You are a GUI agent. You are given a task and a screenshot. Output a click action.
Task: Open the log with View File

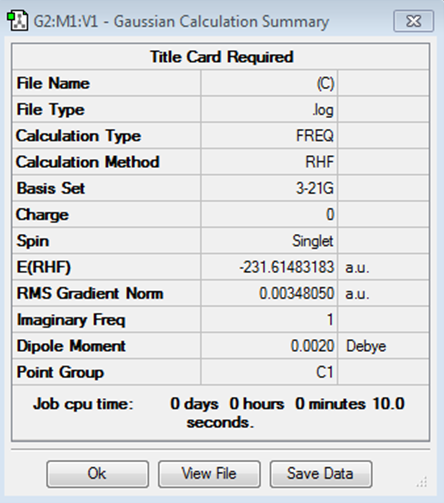[x=209, y=474]
